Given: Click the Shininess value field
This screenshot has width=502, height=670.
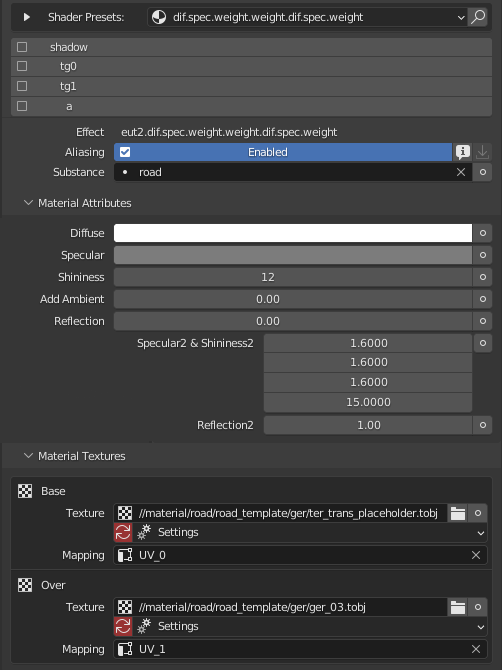Looking at the screenshot, I should [293, 277].
